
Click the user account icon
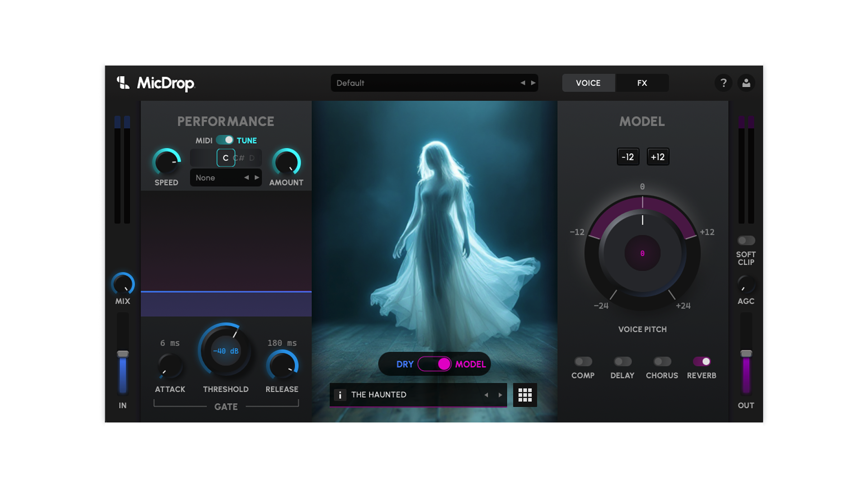(x=746, y=83)
